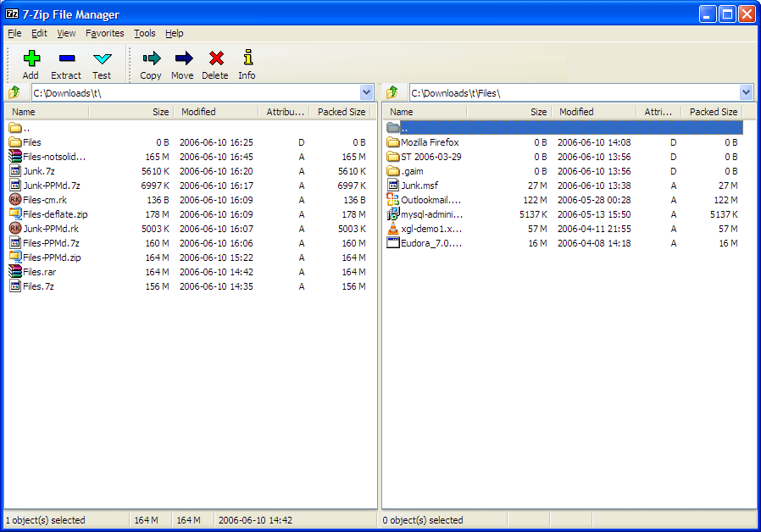Sort left panel by Modified column
Image resolution: width=761 pixels, height=532 pixels.
click(216, 112)
